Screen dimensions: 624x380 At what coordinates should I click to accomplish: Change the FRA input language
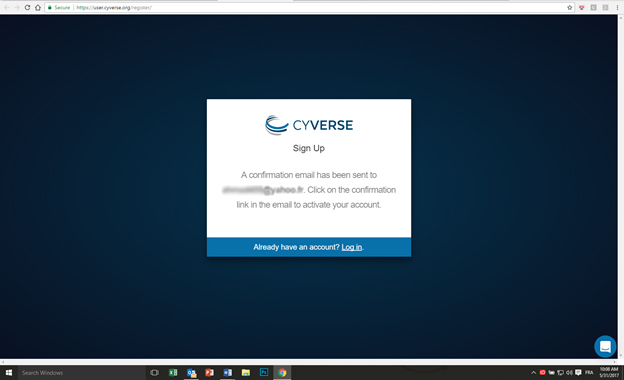(x=589, y=373)
